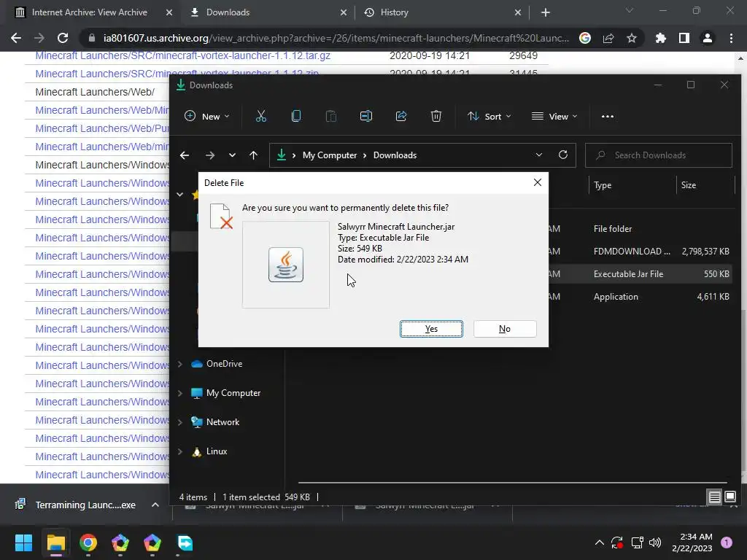Open Chrome three-dot menu
Screen dimensions: 747x560
tap(731, 38)
